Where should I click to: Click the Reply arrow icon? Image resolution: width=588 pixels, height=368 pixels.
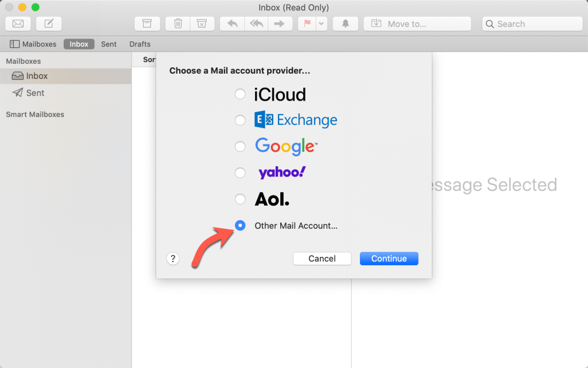coord(233,24)
